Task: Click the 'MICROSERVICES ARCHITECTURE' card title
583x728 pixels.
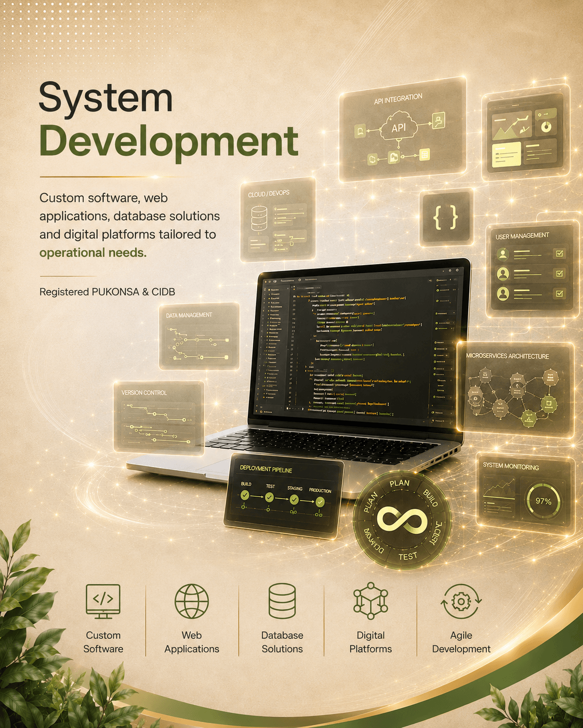Action: (x=508, y=356)
